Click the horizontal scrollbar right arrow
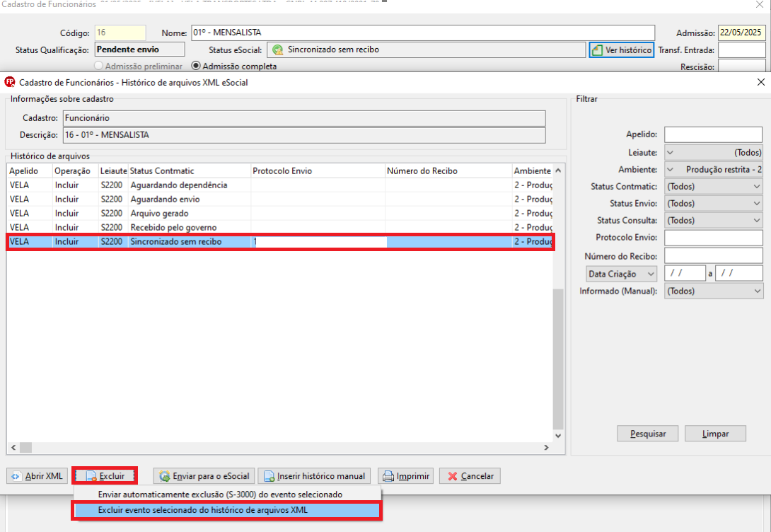771x532 pixels. [x=546, y=447]
